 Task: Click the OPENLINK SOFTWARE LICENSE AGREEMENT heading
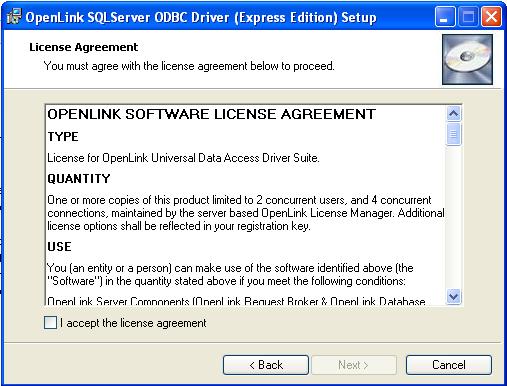(x=212, y=114)
